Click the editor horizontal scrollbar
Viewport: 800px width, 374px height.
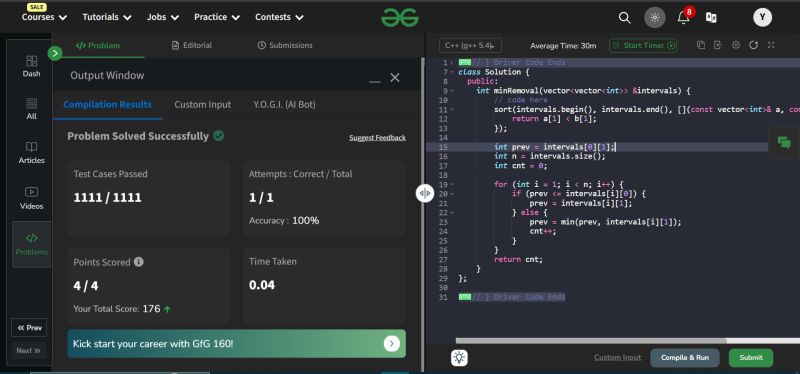click(x=628, y=340)
